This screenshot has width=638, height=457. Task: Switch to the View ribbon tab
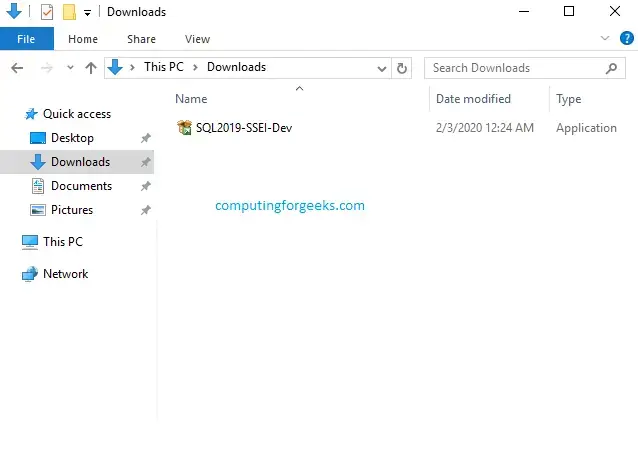point(197,39)
